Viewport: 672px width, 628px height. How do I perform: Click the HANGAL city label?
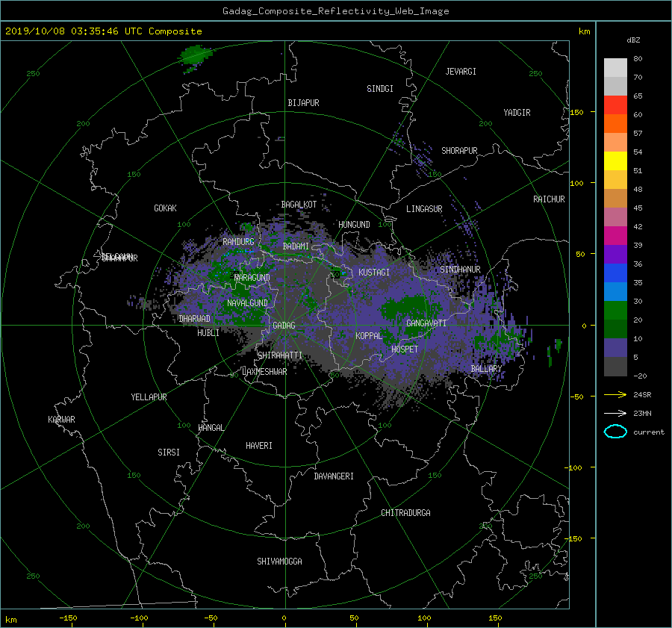tap(211, 428)
